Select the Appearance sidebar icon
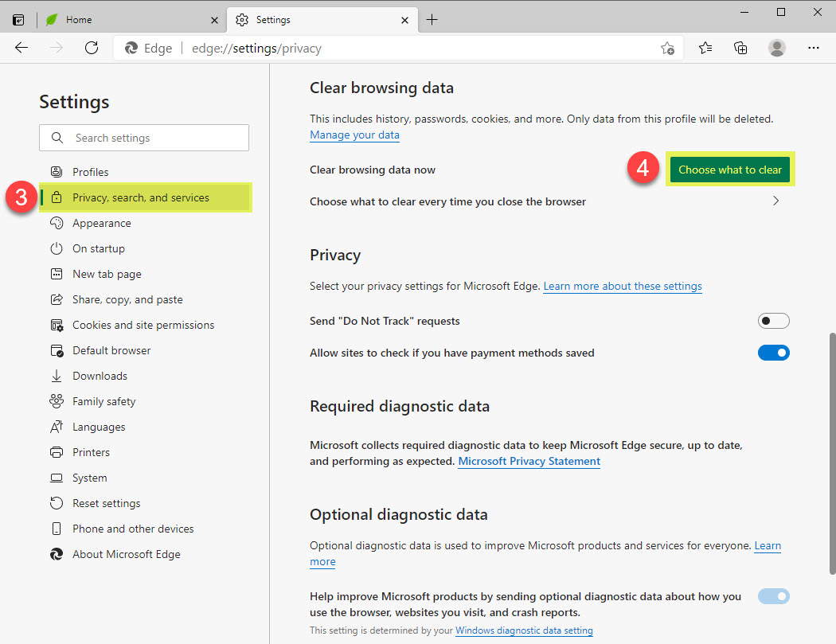The width and height of the screenshot is (836, 644). (x=55, y=223)
